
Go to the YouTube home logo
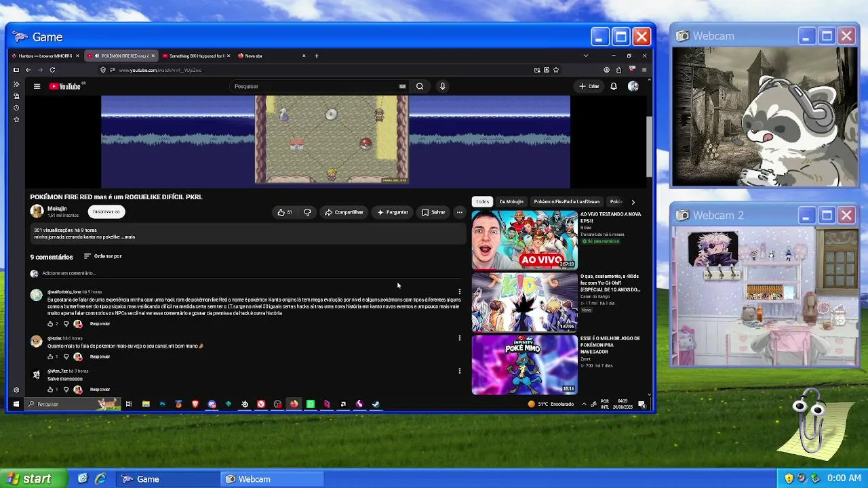click(x=64, y=86)
